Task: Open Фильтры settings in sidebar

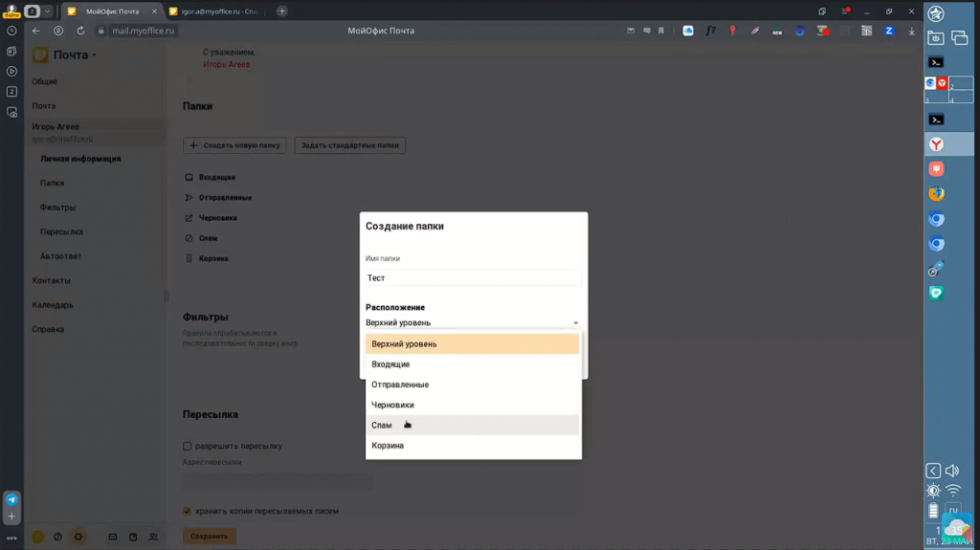Action: point(57,208)
